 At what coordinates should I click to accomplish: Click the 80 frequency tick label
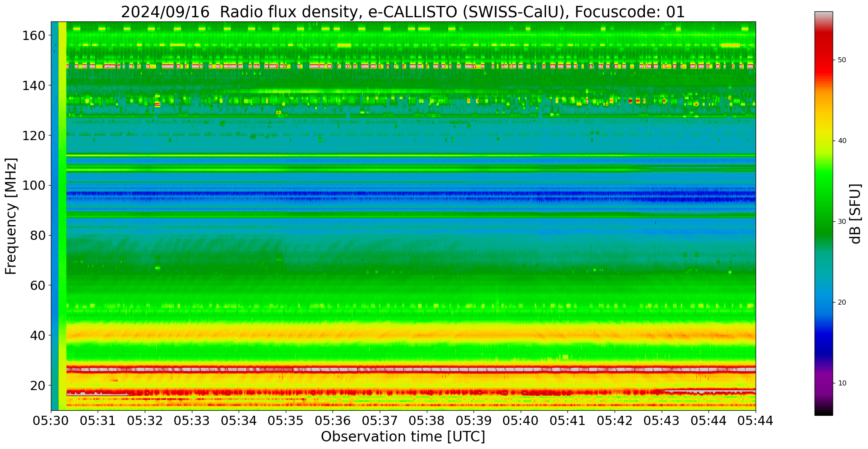38,235
